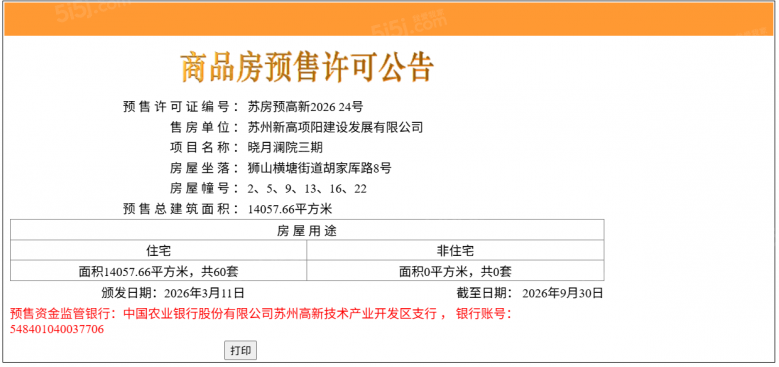Viewport: 779px width, 367px height.
Task: Select cell 面积14057.66平方米，共60套
Action: (158, 271)
